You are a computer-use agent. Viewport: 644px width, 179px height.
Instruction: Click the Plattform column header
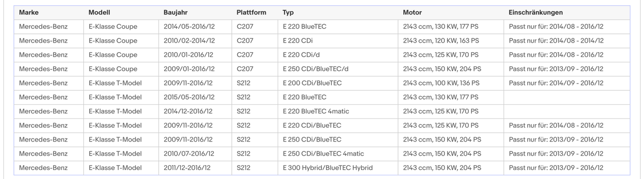(251, 12)
